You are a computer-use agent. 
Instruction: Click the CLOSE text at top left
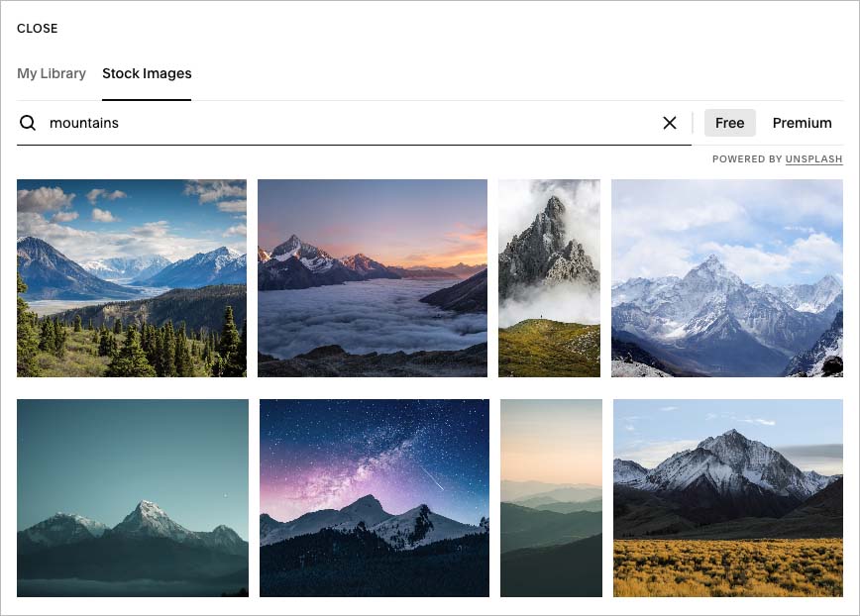(x=37, y=29)
